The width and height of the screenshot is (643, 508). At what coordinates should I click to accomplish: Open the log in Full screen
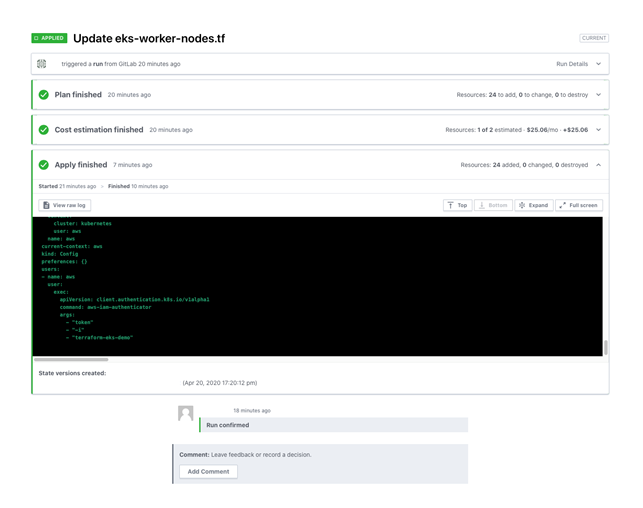[579, 205]
